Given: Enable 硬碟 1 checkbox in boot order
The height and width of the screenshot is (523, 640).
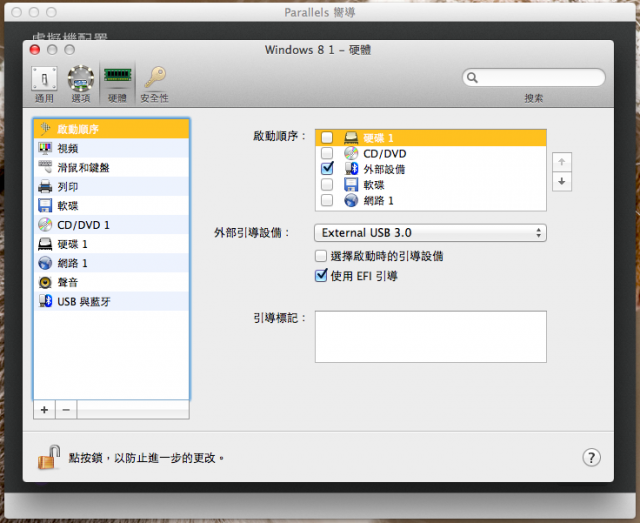Looking at the screenshot, I should pos(327,138).
